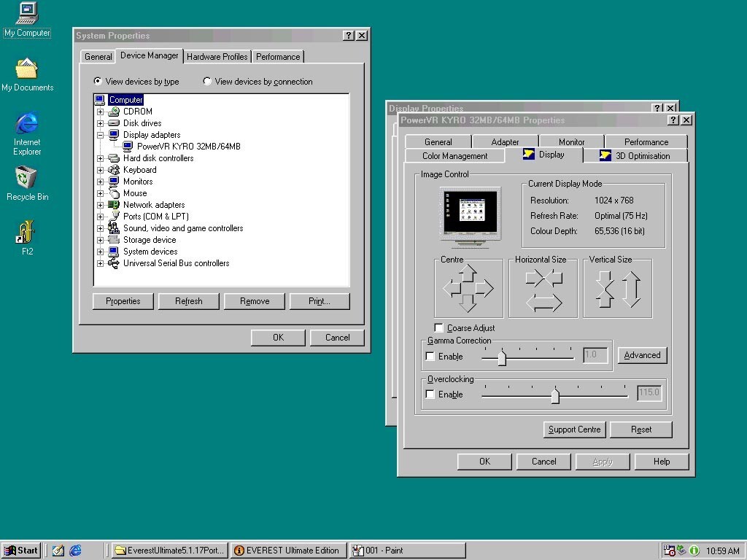Open the Hardware Profiles tab
Screen dimensions: 747x560
(217, 57)
